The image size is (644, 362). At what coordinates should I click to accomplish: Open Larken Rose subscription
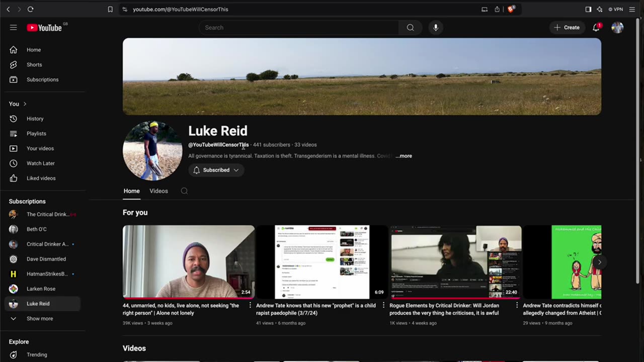coord(42,289)
